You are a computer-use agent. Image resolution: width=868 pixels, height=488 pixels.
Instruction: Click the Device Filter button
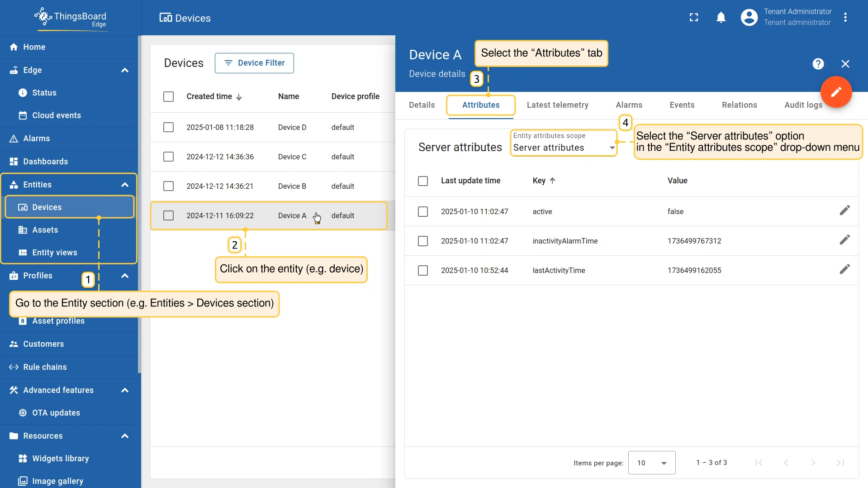coord(254,63)
